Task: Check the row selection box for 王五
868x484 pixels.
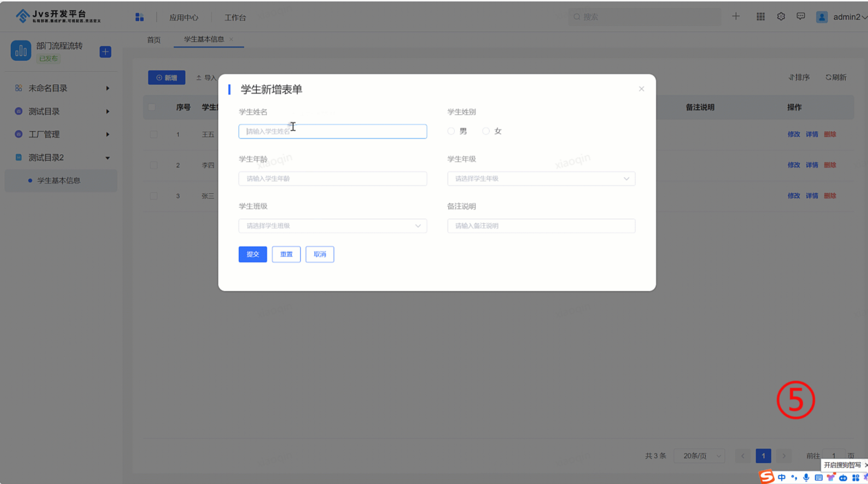Action: pos(154,134)
